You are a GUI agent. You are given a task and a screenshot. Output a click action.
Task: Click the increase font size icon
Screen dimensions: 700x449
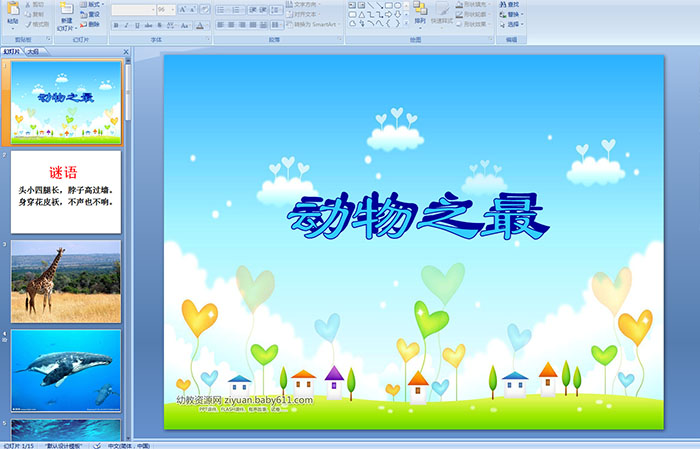pyautogui.click(x=182, y=9)
